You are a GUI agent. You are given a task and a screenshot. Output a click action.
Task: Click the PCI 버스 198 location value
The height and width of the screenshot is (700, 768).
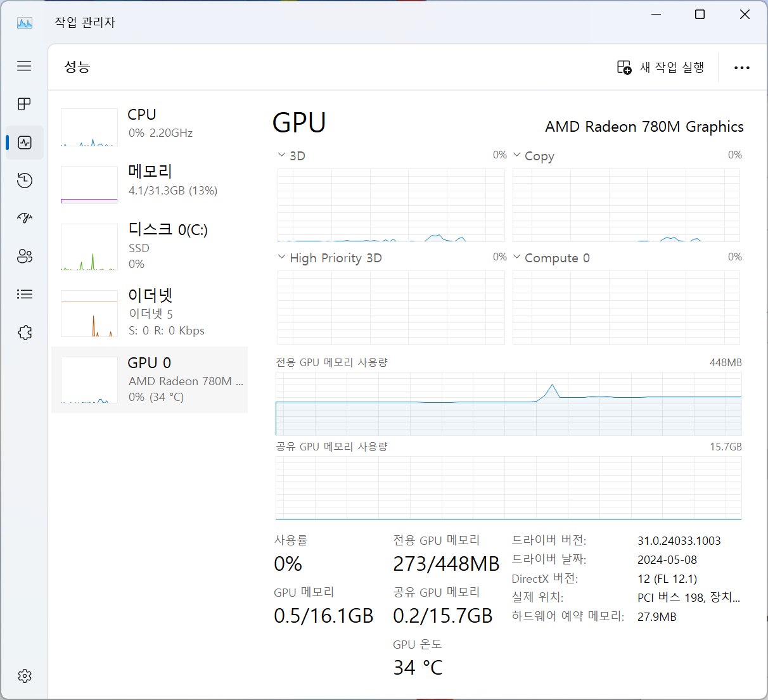click(x=689, y=597)
